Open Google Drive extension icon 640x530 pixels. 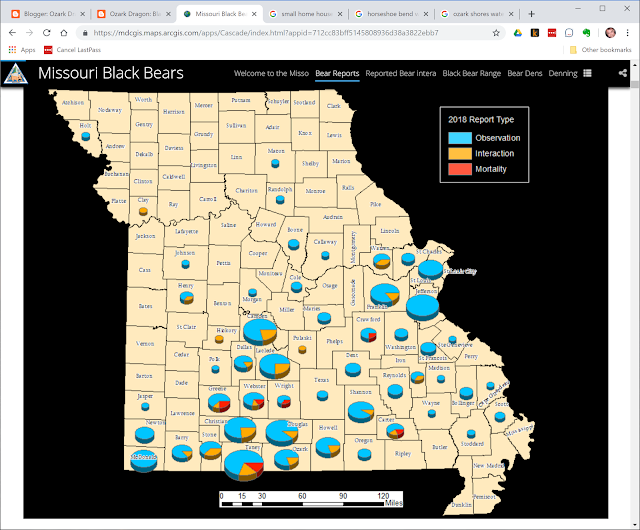[x=518, y=33]
